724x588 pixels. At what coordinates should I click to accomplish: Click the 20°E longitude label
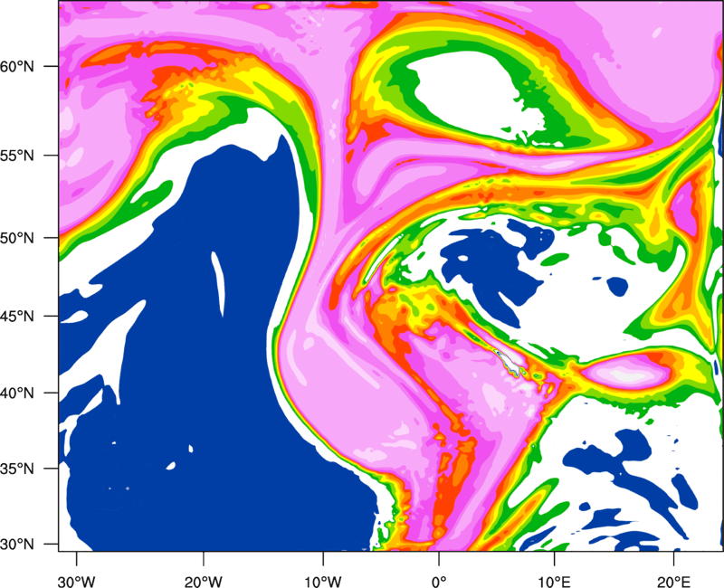673,582
